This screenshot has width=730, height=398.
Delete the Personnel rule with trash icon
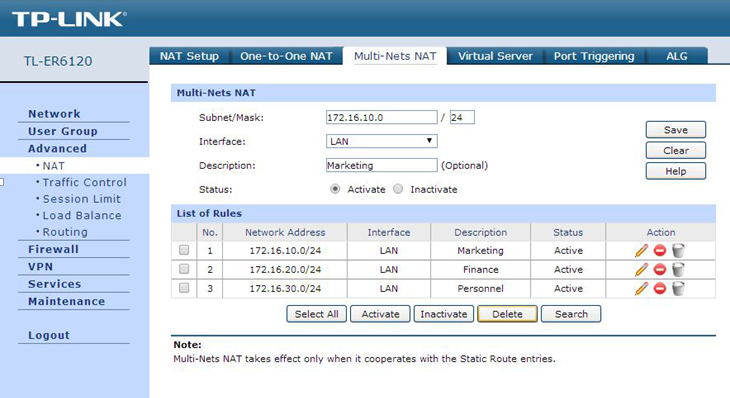678,289
